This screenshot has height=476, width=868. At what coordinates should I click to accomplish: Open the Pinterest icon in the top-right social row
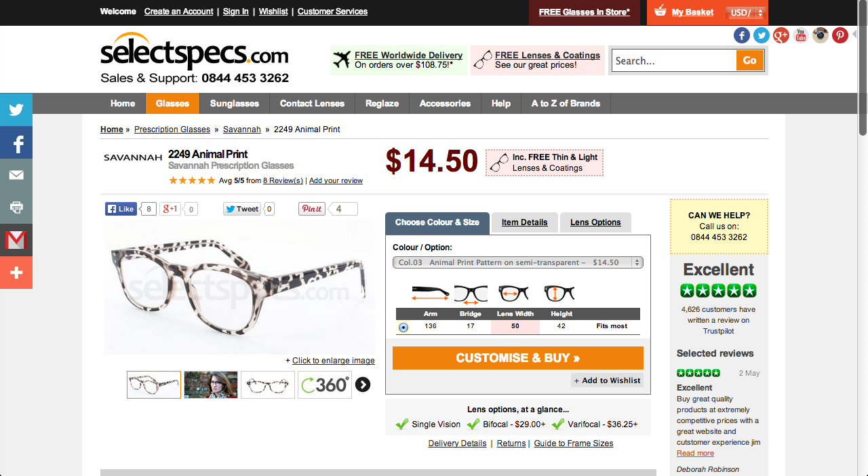[840, 35]
